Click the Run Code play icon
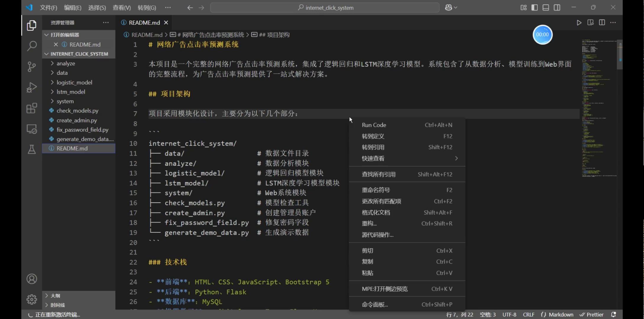The width and height of the screenshot is (644, 319). (x=579, y=23)
